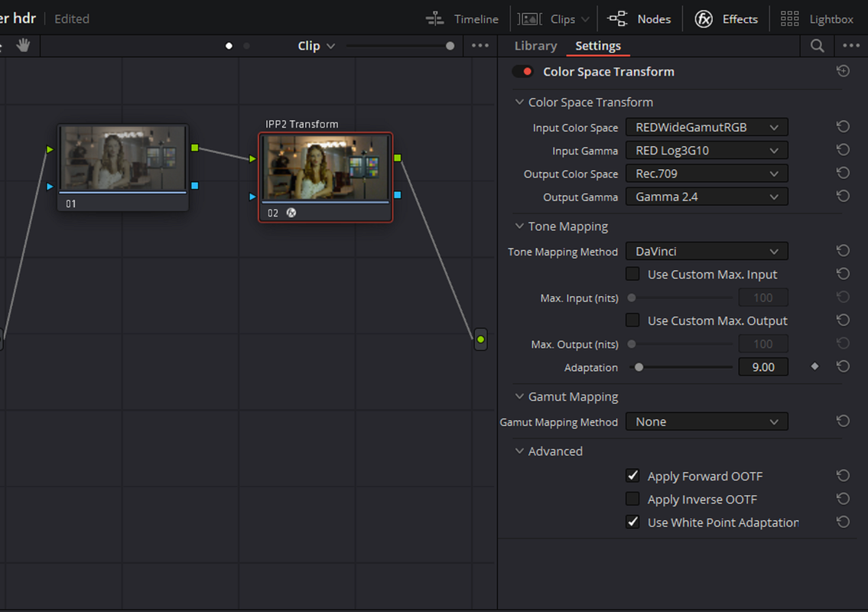Toggle the Nodes panel button

(639, 19)
